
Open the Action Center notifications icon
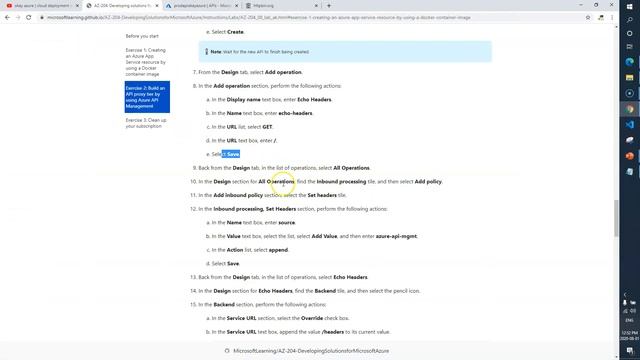(630, 351)
